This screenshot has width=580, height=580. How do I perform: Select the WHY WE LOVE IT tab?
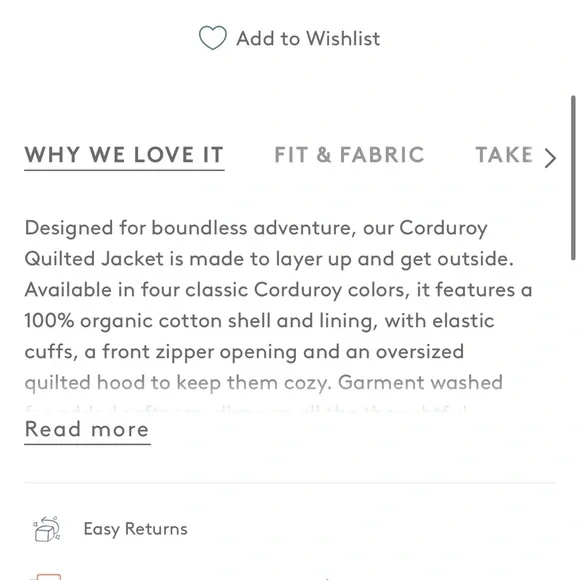click(124, 154)
